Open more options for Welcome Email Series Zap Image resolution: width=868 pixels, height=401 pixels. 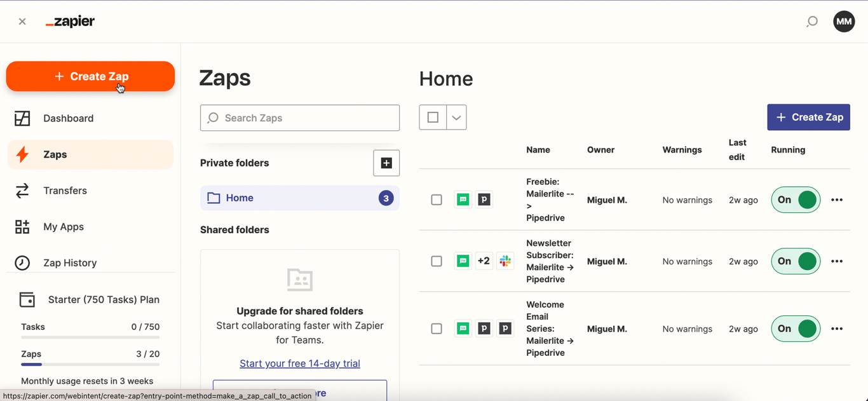click(x=837, y=329)
